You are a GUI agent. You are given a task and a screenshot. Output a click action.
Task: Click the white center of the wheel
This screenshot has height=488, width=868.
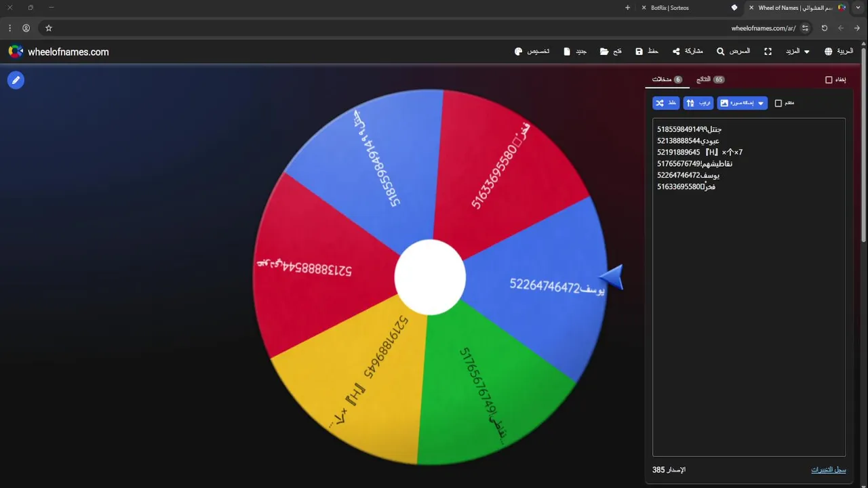[430, 277]
